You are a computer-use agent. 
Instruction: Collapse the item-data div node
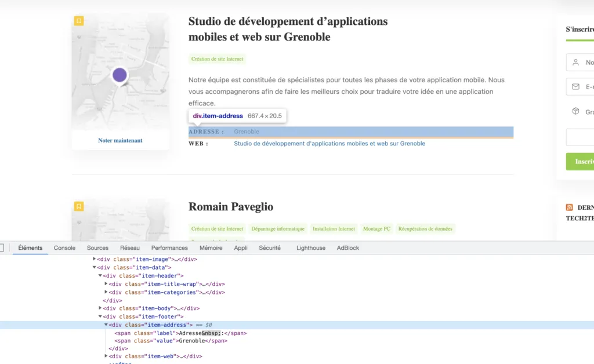tap(95, 268)
